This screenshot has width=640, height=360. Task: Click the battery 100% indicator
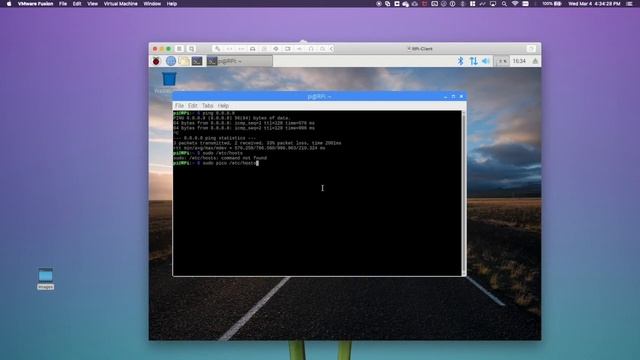(551, 4)
